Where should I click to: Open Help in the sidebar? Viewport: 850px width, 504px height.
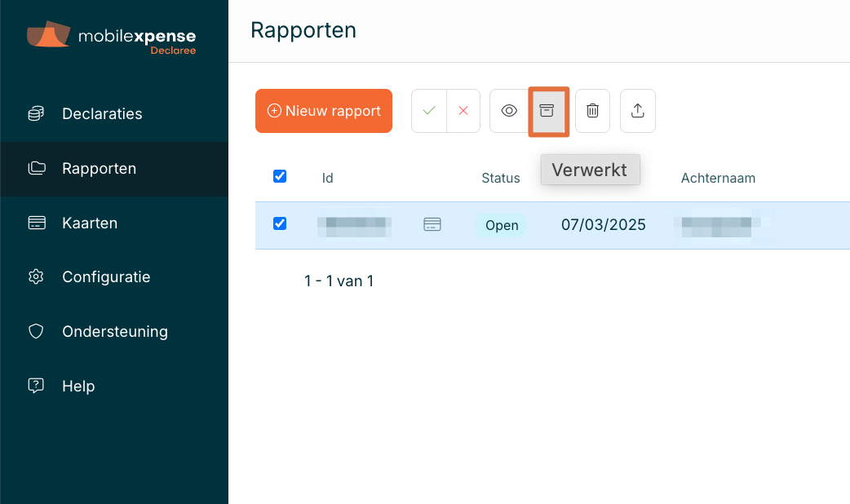pyautogui.click(x=78, y=387)
